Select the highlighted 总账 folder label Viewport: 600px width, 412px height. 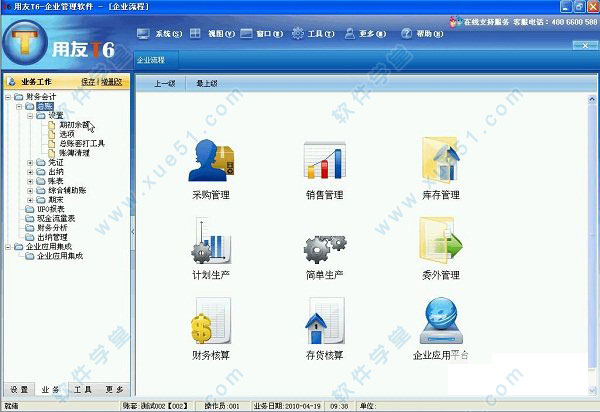45,106
